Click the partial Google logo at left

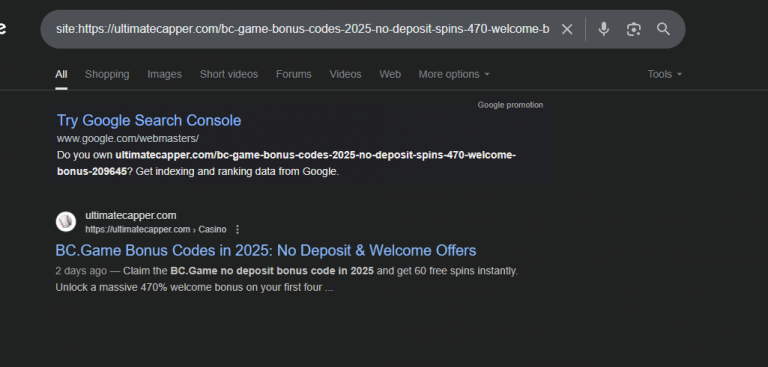point(2,28)
